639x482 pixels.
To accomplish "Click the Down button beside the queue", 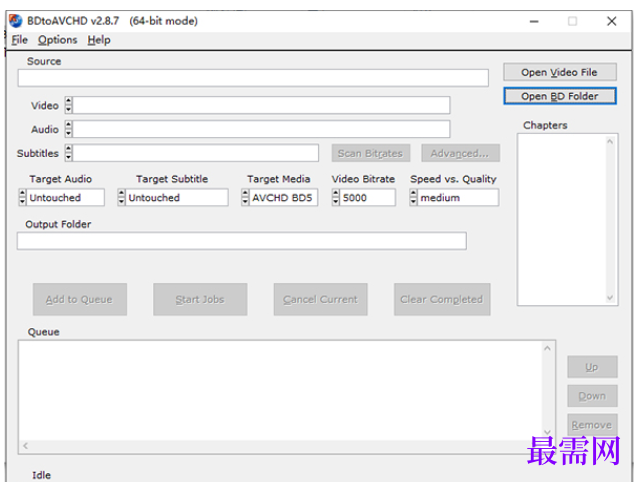I will (x=592, y=396).
